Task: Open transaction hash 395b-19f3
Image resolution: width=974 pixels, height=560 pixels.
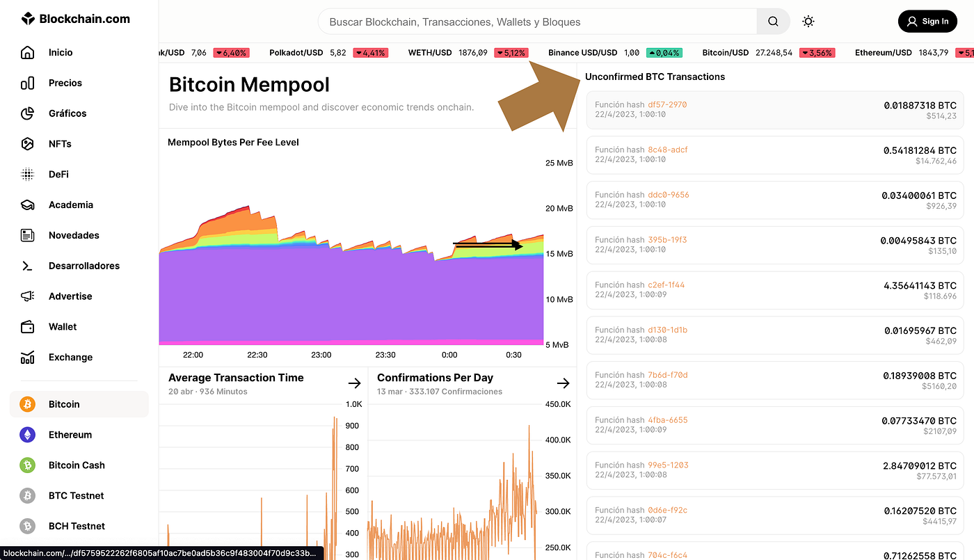Action: [666, 240]
